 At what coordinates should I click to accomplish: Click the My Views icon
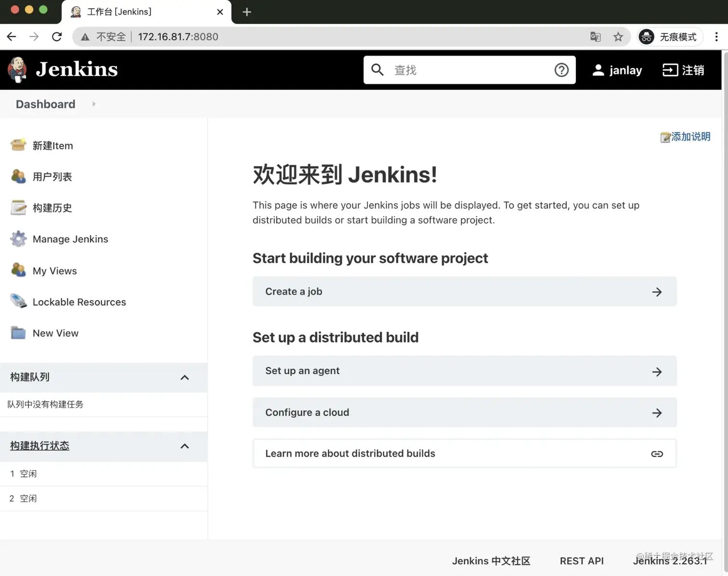[18, 270]
